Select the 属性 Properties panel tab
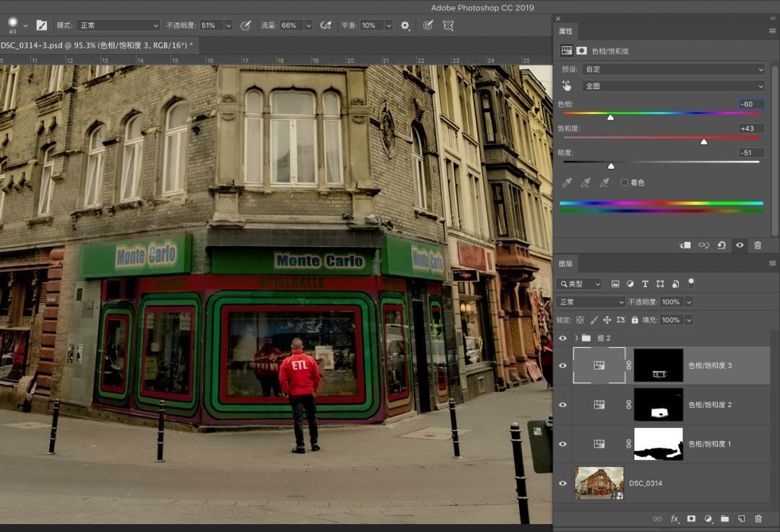The height and width of the screenshot is (532, 780). click(x=565, y=31)
